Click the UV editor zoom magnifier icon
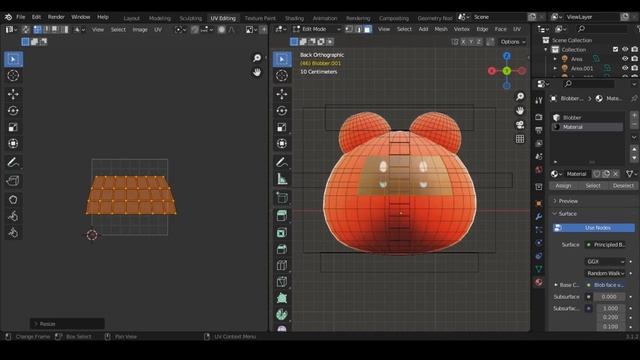The image size is (640, 360). (x=257, y=58)
